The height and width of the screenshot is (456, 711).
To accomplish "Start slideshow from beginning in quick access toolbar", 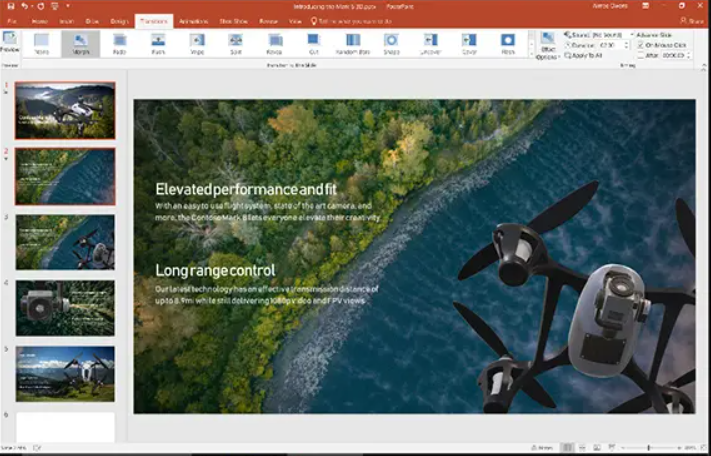I will 54,6.
